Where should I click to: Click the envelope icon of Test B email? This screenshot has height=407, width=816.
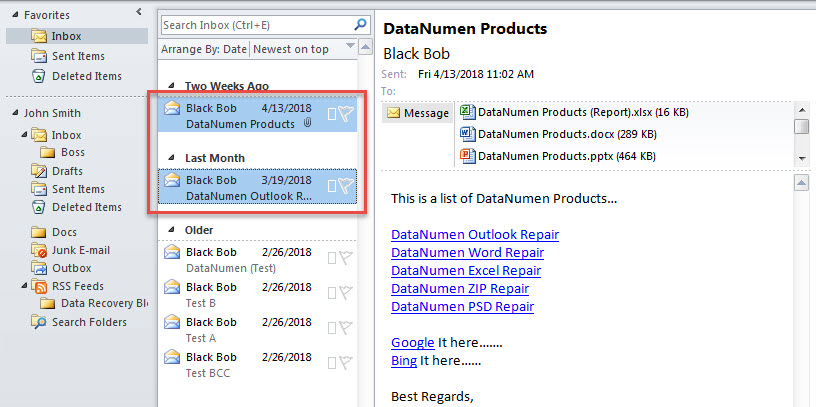click(172, 287)
